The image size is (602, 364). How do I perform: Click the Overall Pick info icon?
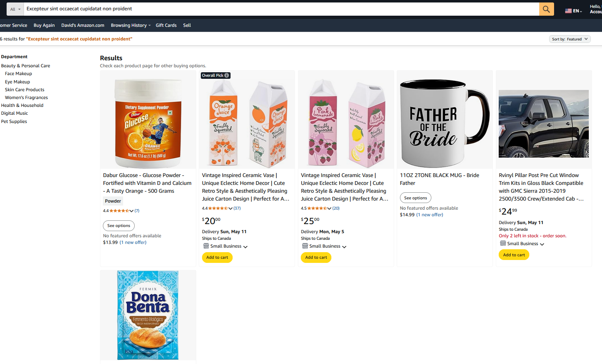227,76
